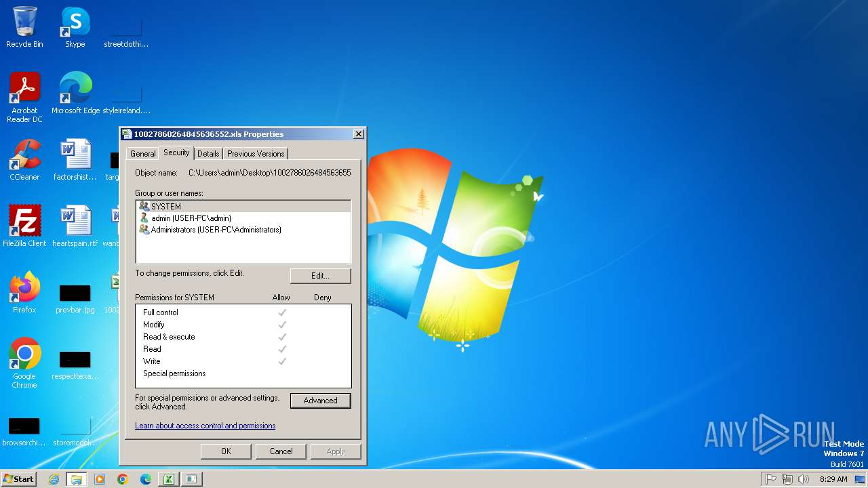Open Windows Explorer in the taskbar
This screenshot has height=488, width=868.
tap(77, 479)
